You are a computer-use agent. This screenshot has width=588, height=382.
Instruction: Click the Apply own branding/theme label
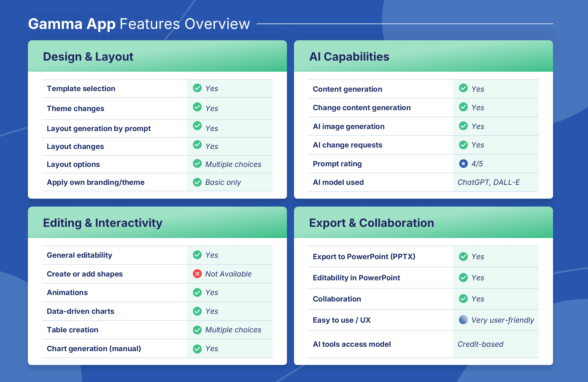click(96, 182)
